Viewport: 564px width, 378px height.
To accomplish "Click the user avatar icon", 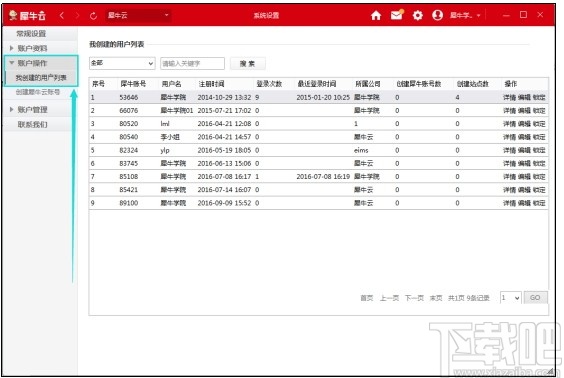I will pyautogui.click(x=437, y=15).
